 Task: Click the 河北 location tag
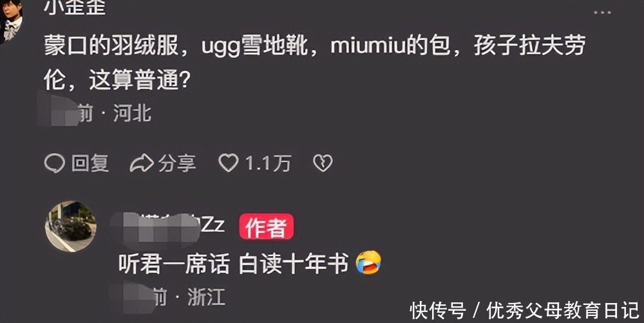pyautogui.click(x=132, y=113)
